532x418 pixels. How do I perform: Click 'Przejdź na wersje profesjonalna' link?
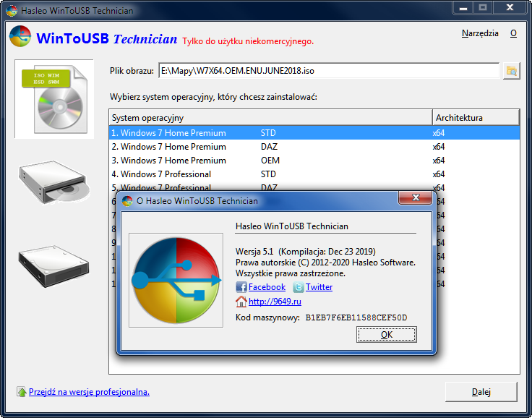(x=89, y=392)
